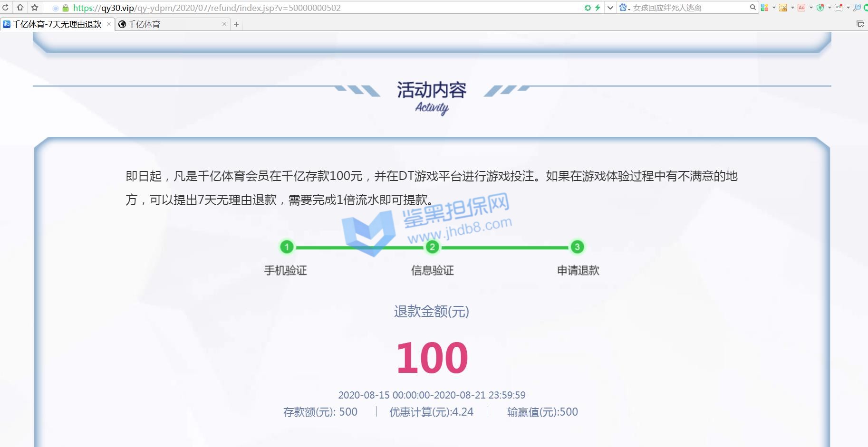The width and height of the screenshot is (868, 447).
Task: Click the green lightning speed mode icon
Action: [598, 8]
